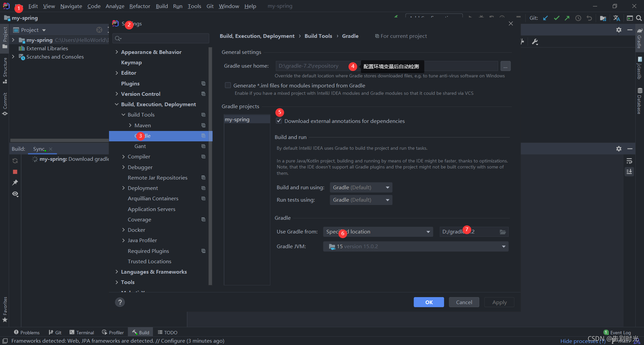Open view options eye icon in Build panel
Viewport: 644px width, 345px height.
(x=15, y=194)
